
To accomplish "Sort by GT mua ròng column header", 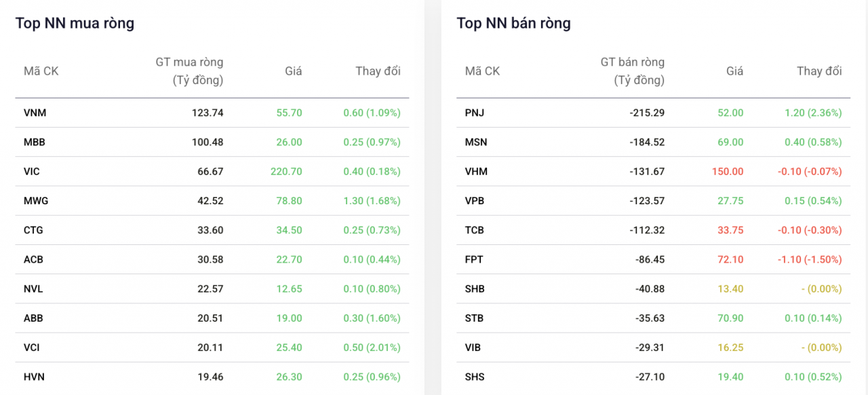I will click(x=189, y=71).
